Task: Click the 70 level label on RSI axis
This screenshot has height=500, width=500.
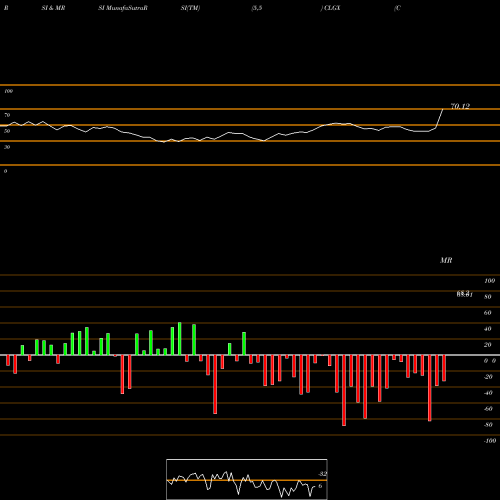Action: click(x=7, y=115)
